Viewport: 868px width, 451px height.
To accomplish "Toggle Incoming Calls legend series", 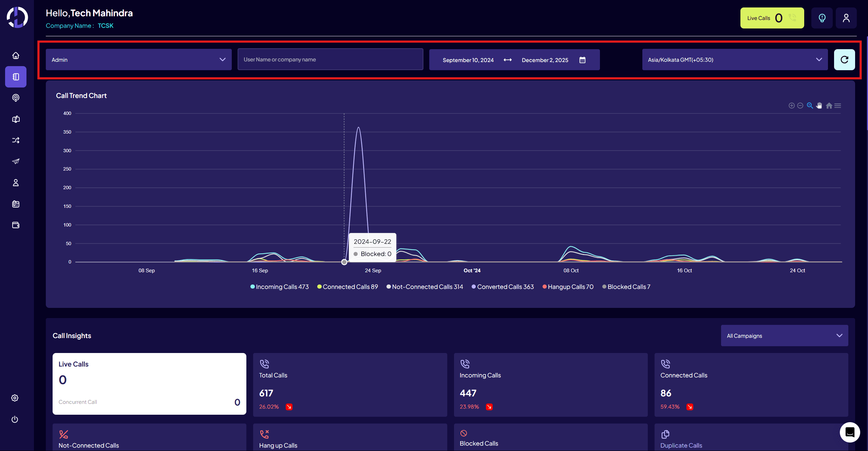I will point(280,287).
